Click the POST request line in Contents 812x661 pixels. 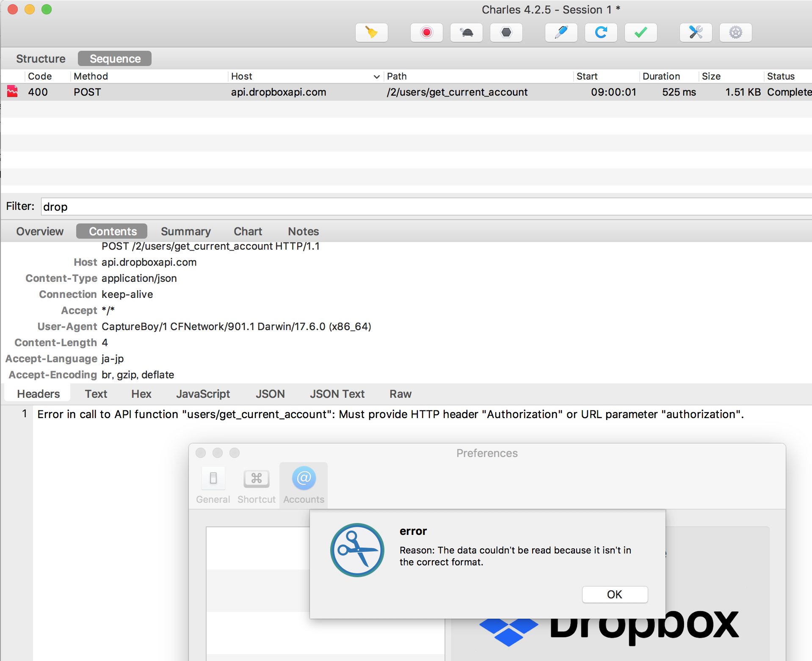pyautogui.click(x=211, y=246)
